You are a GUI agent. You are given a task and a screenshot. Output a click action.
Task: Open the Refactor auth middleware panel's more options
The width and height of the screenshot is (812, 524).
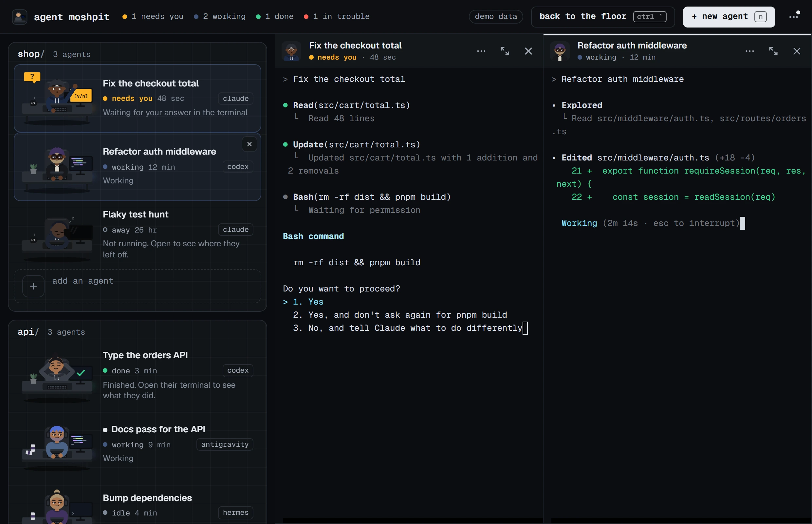[749, 51]
